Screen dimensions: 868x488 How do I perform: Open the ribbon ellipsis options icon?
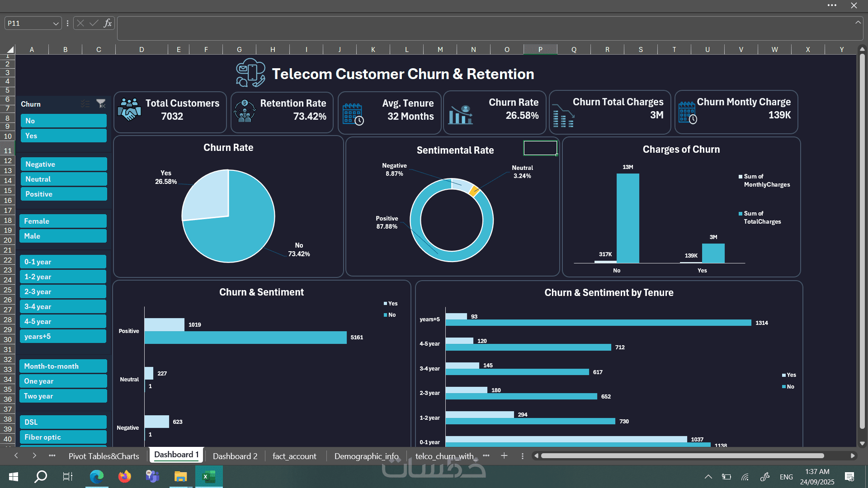click(832, 5)
